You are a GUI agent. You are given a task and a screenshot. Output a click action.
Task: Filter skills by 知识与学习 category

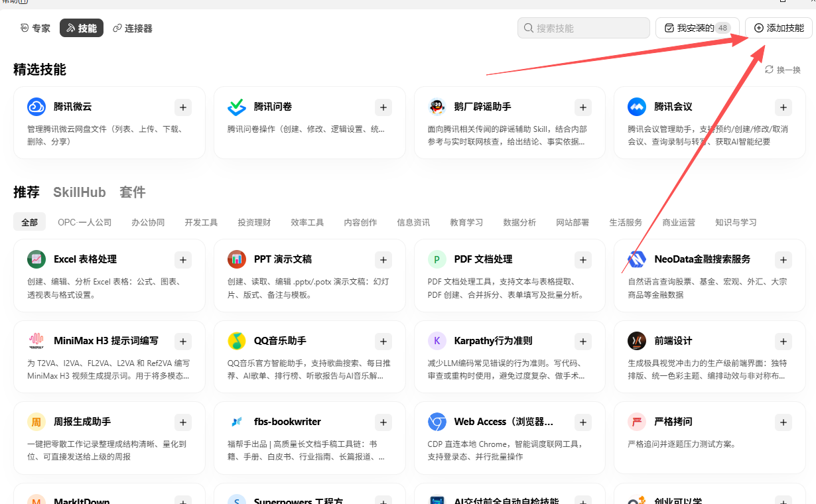coord(736,222)
